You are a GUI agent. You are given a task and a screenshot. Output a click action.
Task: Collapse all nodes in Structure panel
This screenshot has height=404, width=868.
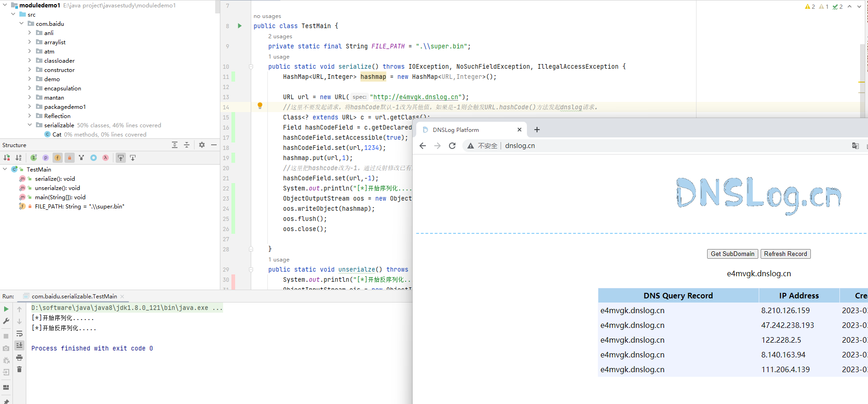point(187,145)
